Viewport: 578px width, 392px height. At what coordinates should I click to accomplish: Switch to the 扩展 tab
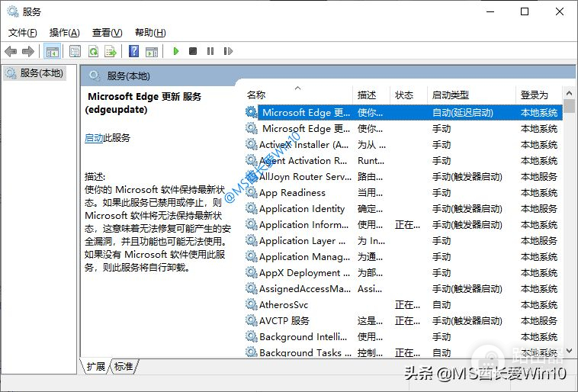coord(95,366)
